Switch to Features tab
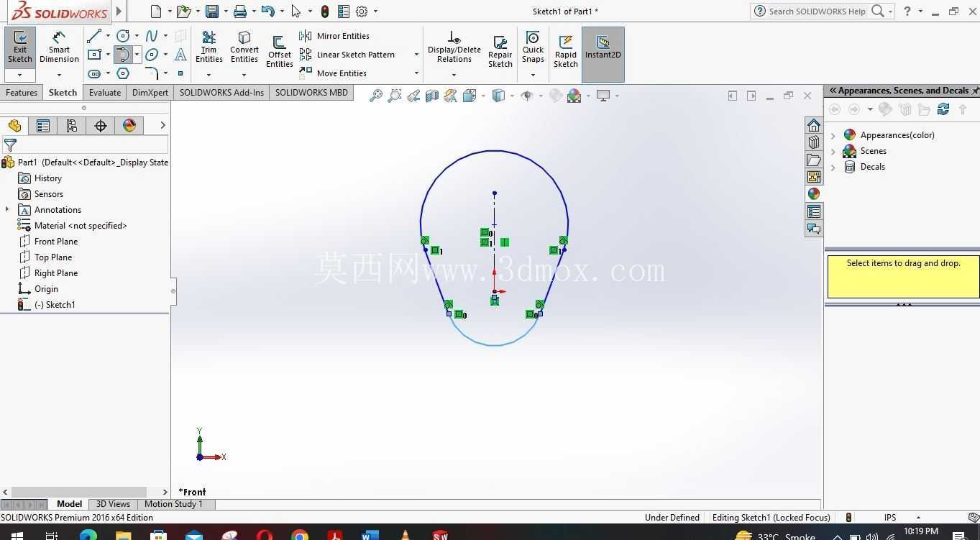 coord(22,93)
